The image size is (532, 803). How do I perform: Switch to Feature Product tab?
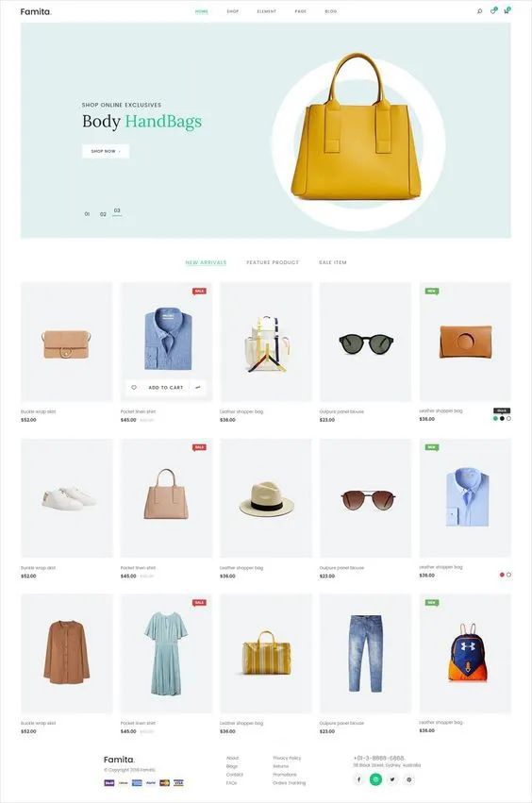coord(273,262)
